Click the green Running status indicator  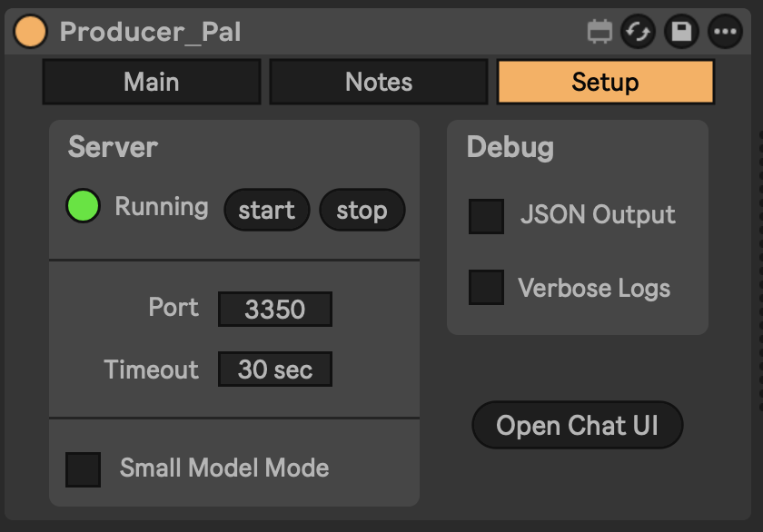83,207
